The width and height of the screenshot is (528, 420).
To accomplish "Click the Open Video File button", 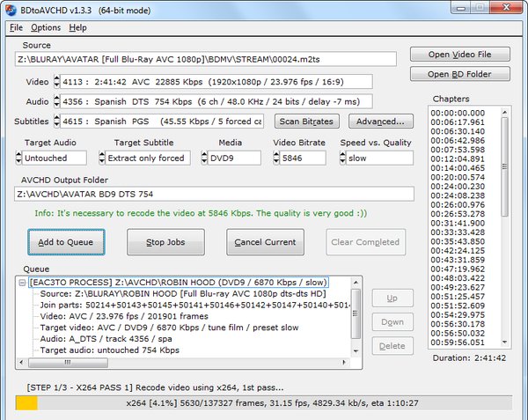I will click(471, 55).
